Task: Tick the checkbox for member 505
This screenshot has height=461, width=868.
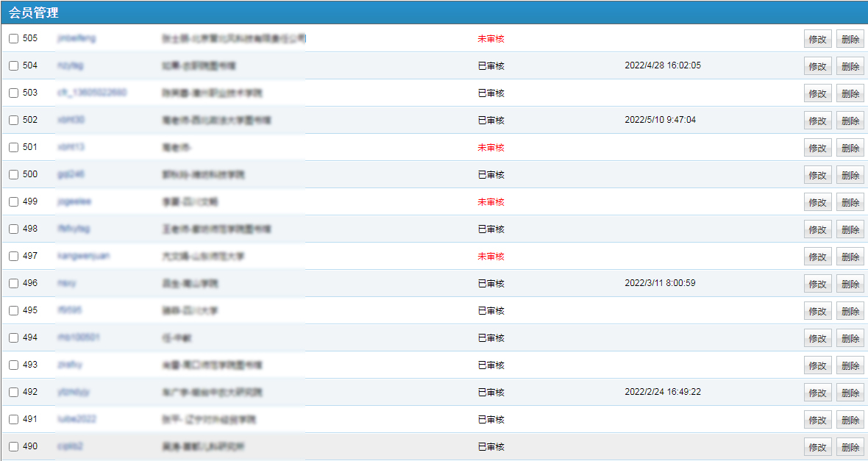Action: tap(13, 39)
